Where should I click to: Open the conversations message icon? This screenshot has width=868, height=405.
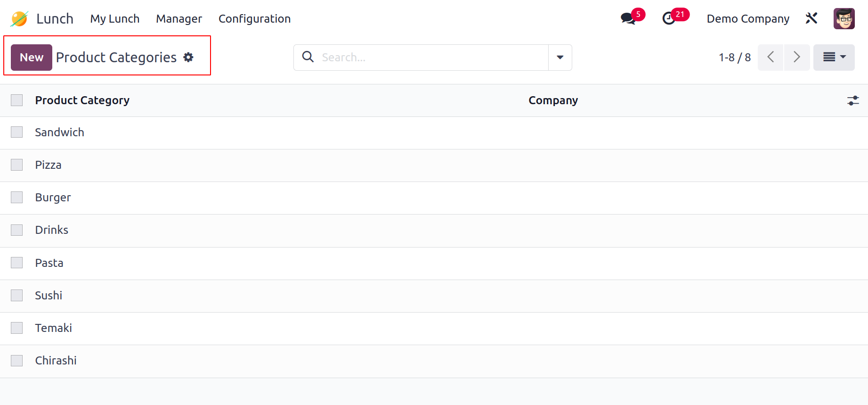point(628,19)
